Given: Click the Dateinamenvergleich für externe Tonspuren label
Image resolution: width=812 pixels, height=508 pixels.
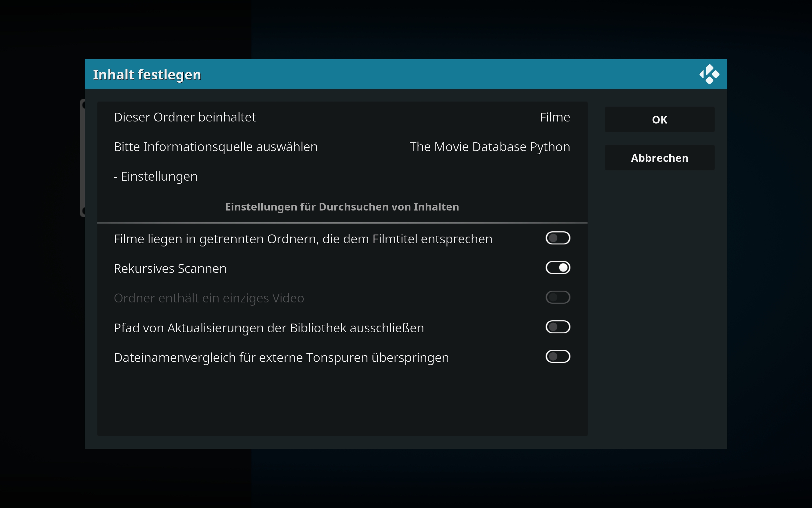Looking at the screenshot, I should coord(281,358).
